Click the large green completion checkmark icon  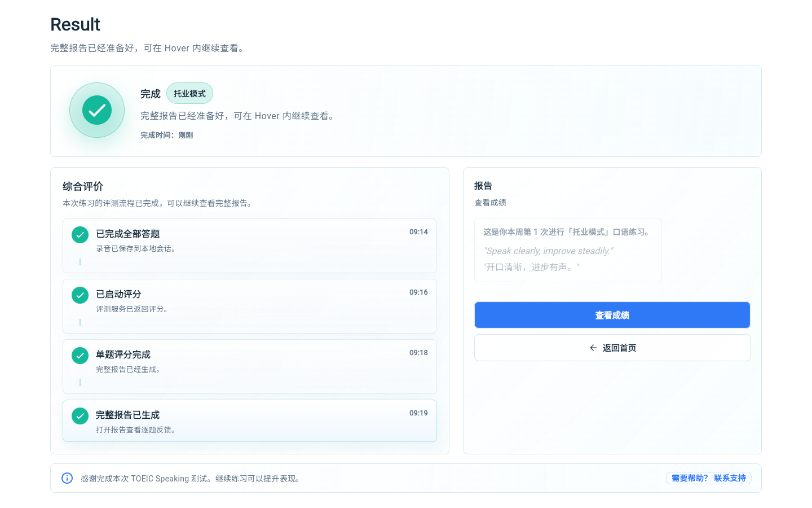click(x=97, y=110)
